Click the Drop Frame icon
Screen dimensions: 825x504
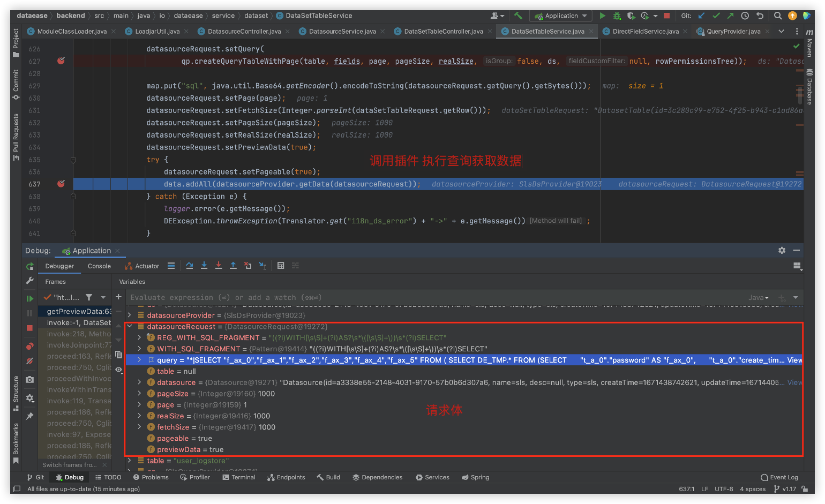pyautogui.click(x=247, y=266)
